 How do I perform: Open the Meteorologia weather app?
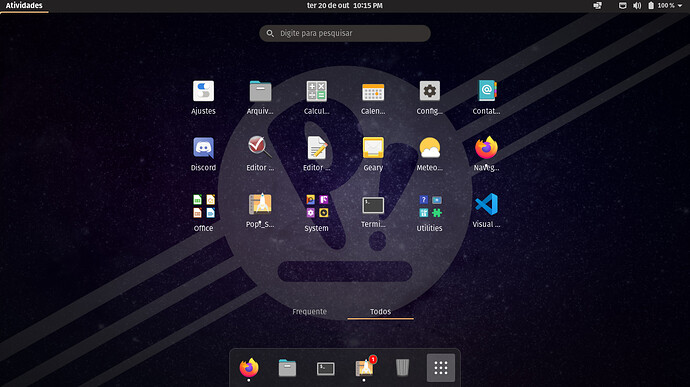click(429, 148)
